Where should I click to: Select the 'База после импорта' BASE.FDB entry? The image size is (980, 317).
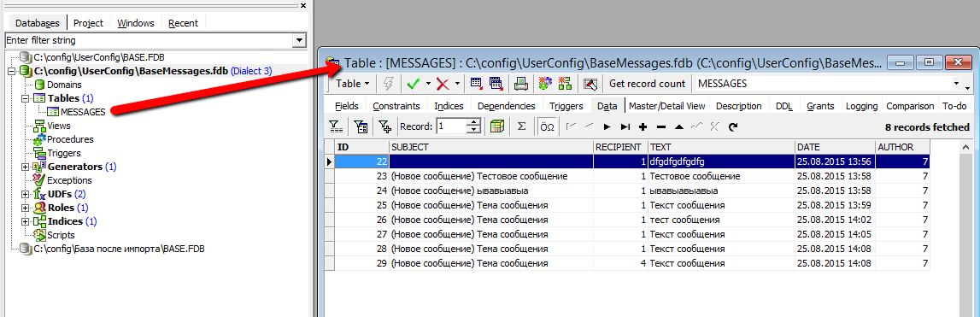(x=120, y=249)
